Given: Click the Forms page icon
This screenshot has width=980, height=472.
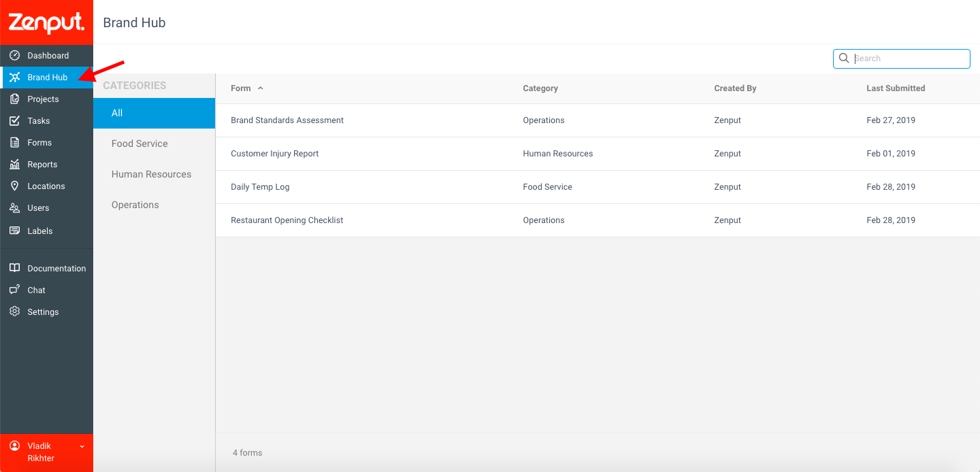Looking at the screenshot, I should click(14, 142).
